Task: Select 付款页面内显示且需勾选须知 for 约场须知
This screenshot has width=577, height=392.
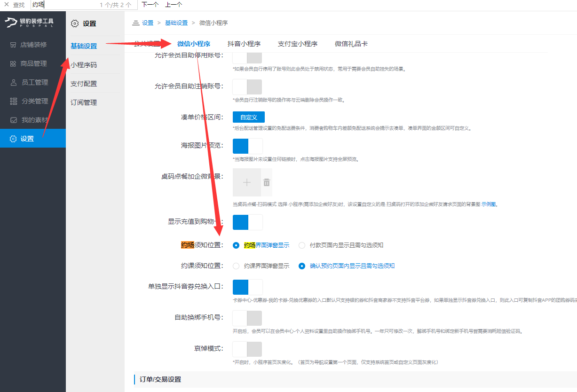Action: tap(302, 245)
